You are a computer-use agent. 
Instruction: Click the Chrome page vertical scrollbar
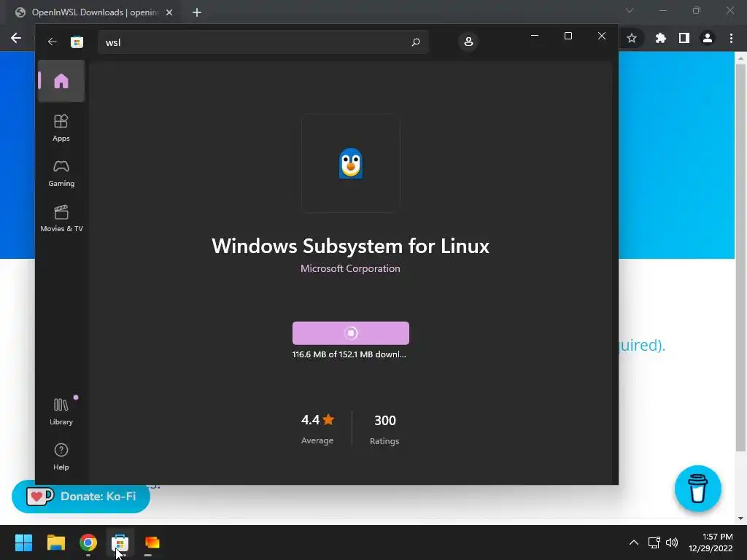coord(740,257)
